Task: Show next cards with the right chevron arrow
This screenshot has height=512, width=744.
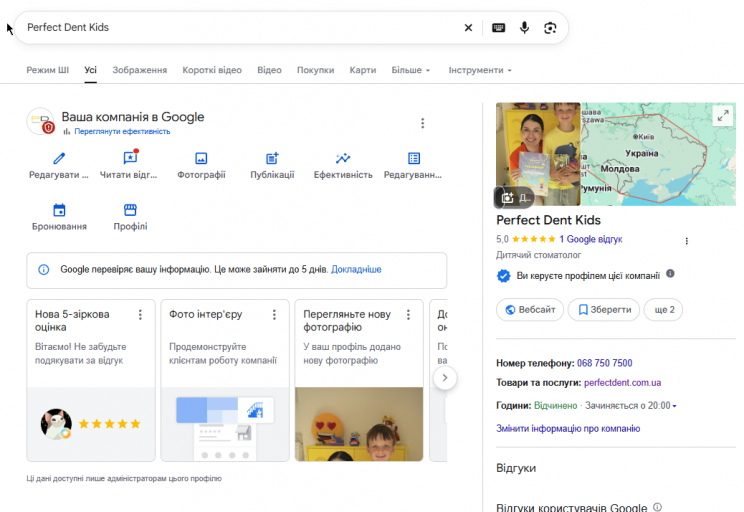Action: [x=445, y=378]
